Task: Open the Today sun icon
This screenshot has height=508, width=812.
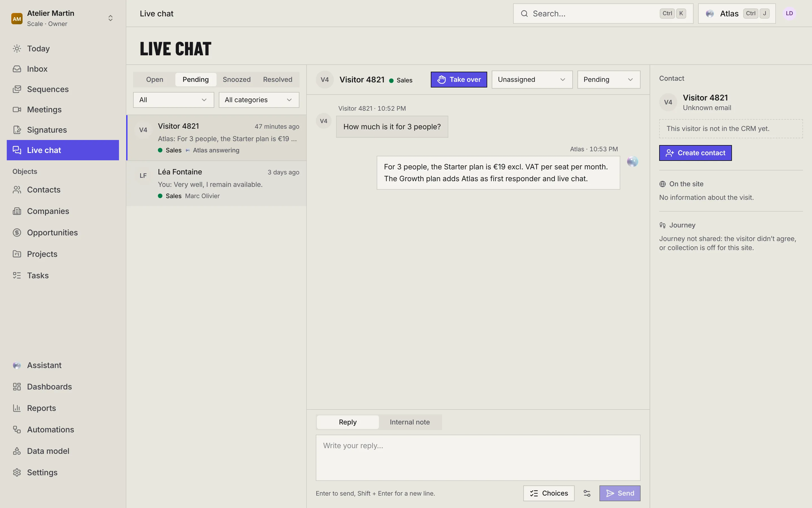Action: 17,49
